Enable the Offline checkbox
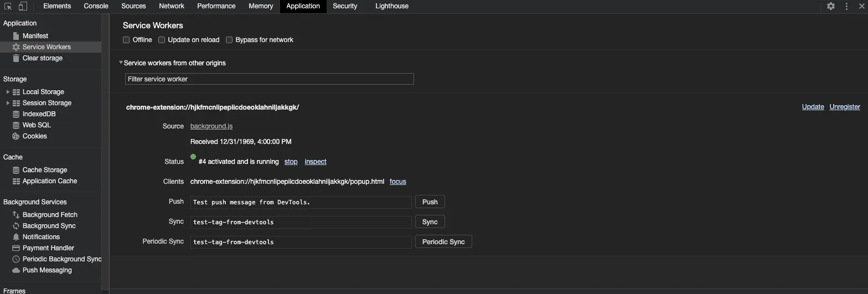This screenshot has height=294, width=868. 126,40
